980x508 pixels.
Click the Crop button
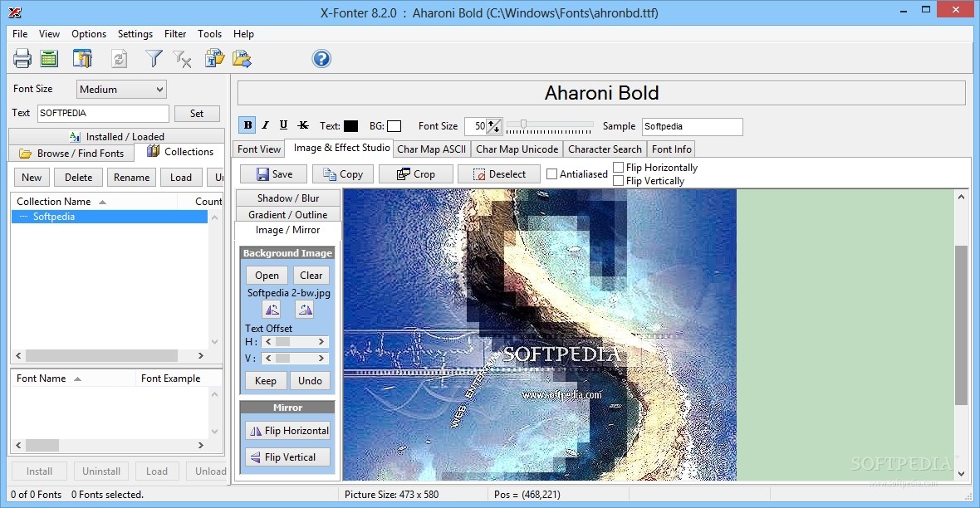click(415, 174)
